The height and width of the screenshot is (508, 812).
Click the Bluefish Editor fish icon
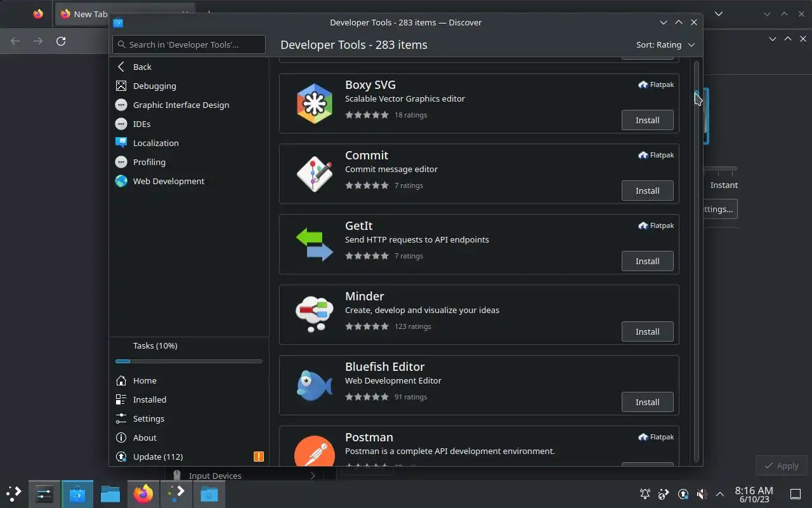(x=314, y=385)
